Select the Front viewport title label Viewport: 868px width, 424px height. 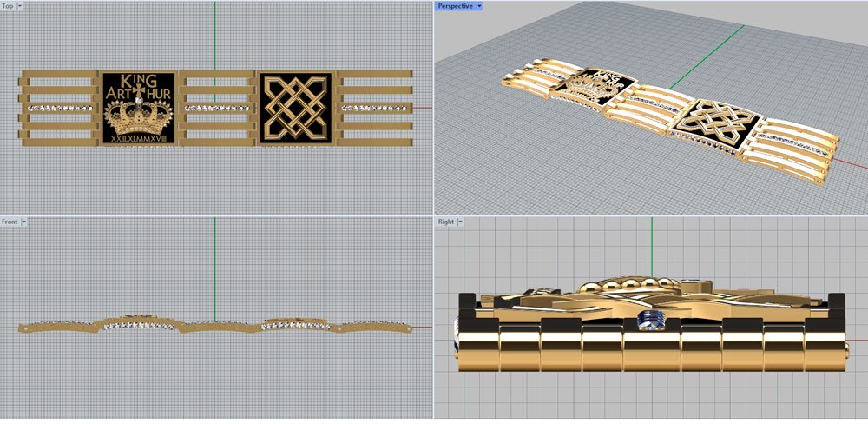tap(10, 222)
